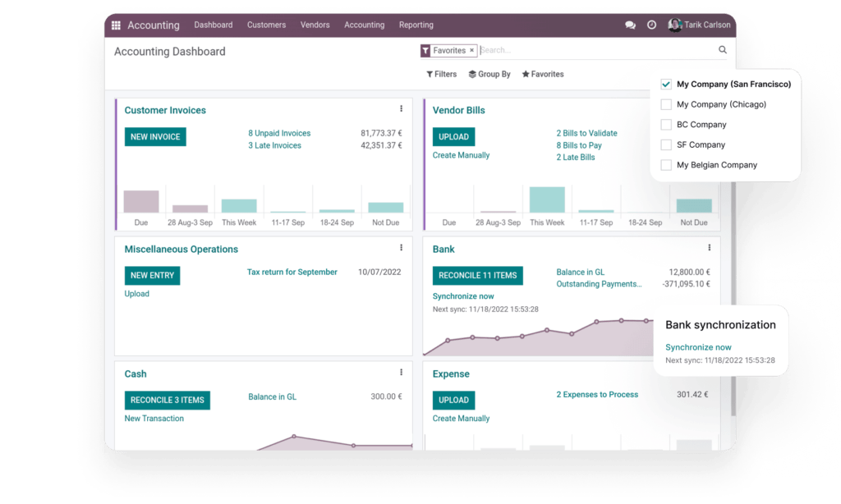Open Customer Invoices card kebab menu
841x504 pixels.
coord(401,109)
